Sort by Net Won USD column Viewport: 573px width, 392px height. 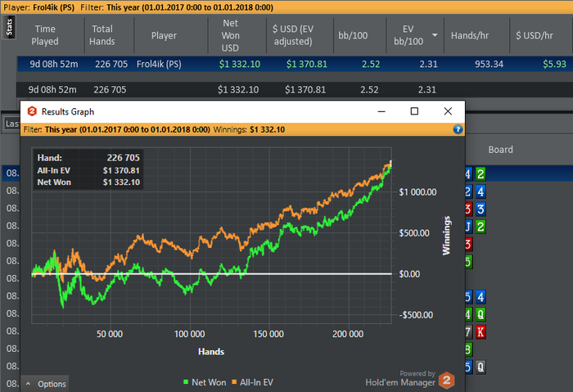[230, 35]
